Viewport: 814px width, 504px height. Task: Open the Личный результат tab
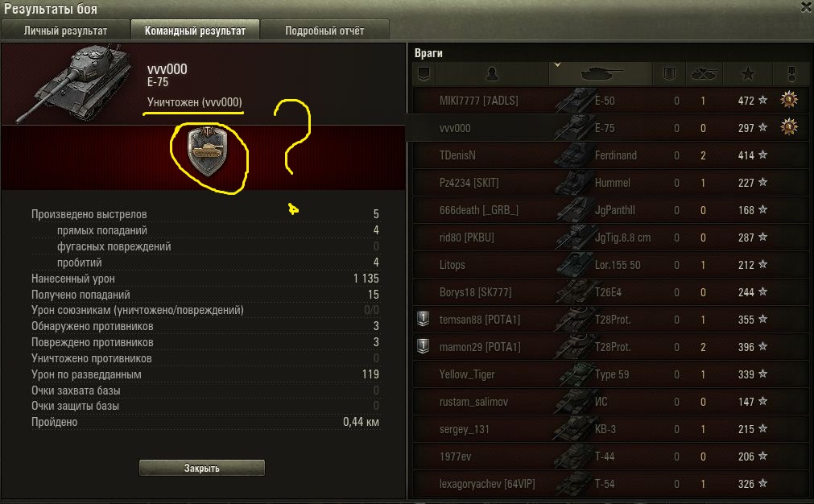click(x=65, y=31)
